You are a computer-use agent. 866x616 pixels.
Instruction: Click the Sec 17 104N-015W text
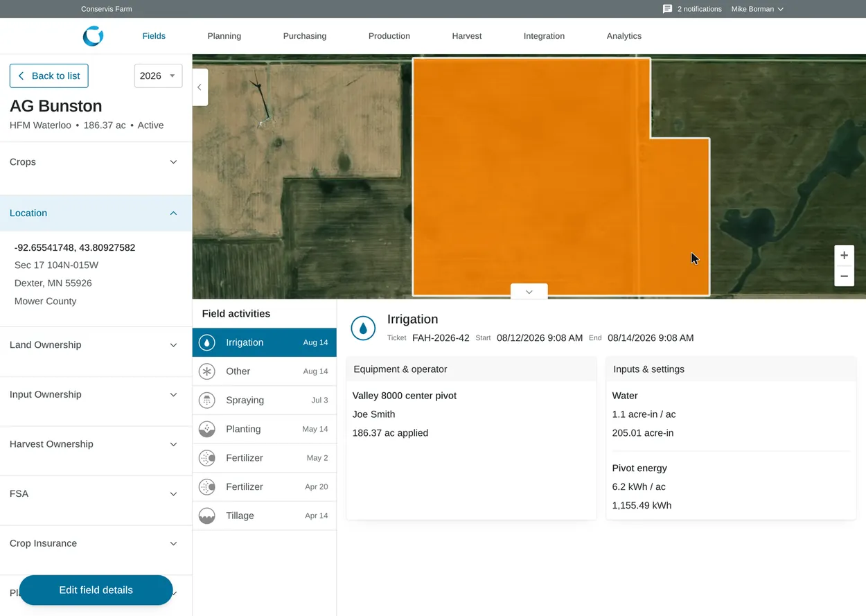57,265
